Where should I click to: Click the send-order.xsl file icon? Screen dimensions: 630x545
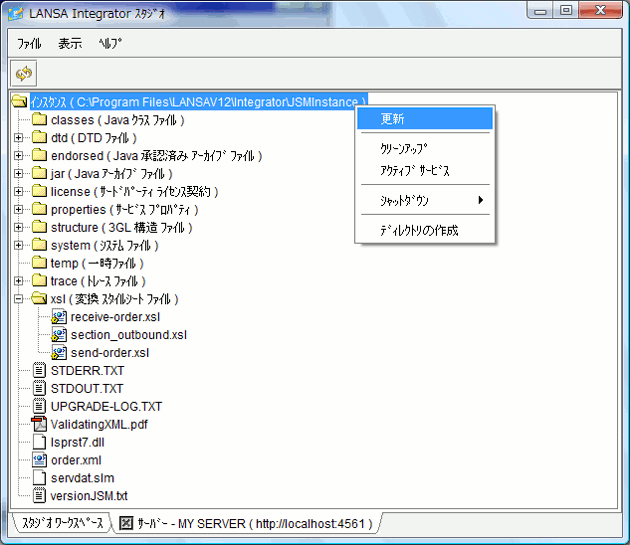tap(59, 352)
